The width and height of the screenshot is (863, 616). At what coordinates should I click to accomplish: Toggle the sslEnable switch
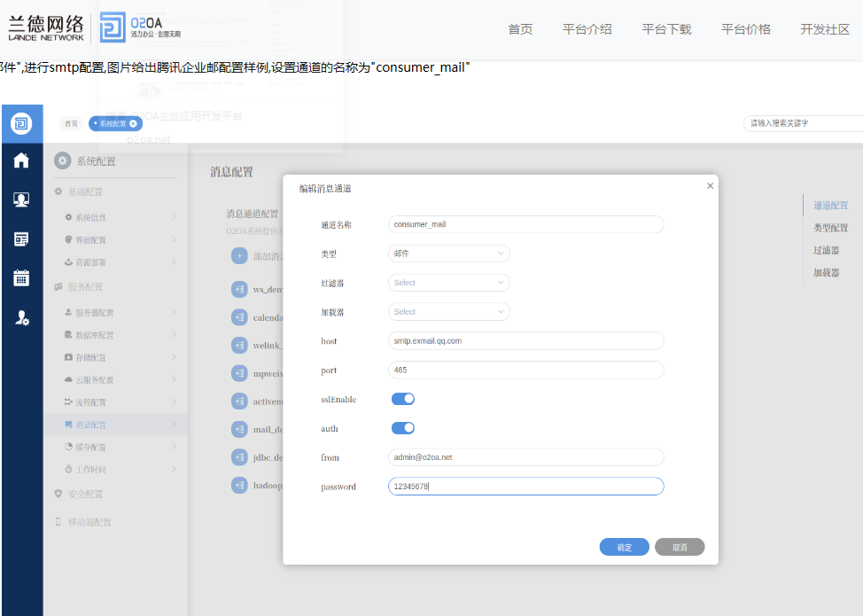403,399
